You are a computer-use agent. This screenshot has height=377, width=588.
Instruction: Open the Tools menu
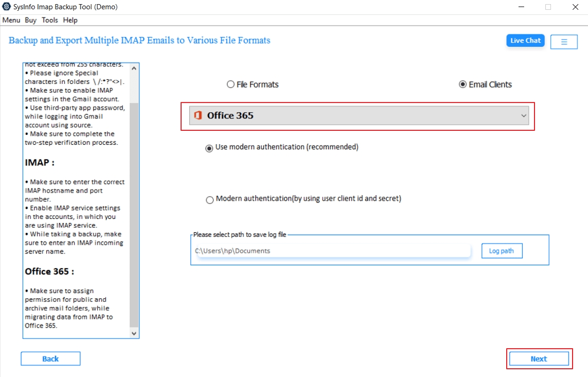point(50,20)
